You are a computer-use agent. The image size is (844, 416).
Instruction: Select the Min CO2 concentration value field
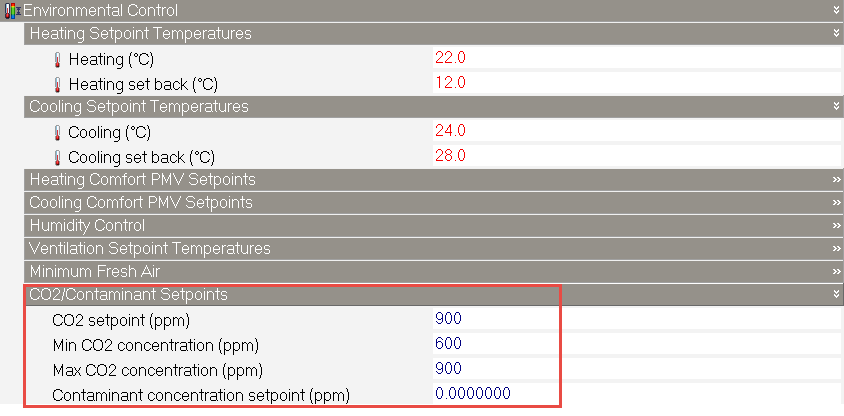[x=448, y=344]
